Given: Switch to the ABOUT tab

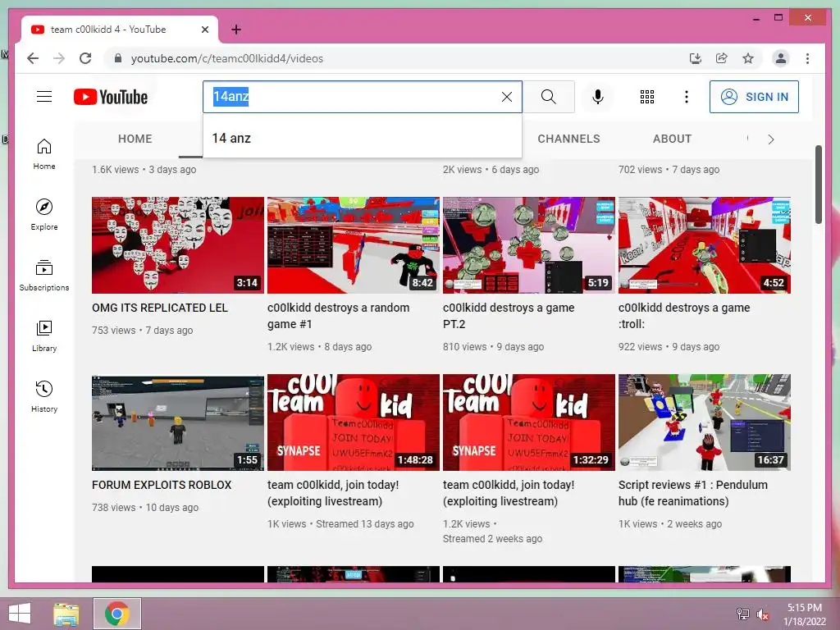Looking at the screenshot, I should point(672,139).
